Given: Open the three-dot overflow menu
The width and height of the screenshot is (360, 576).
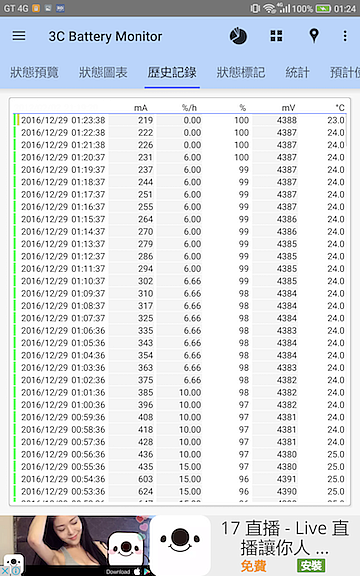Looking at the screenshot, I should 345,36.
